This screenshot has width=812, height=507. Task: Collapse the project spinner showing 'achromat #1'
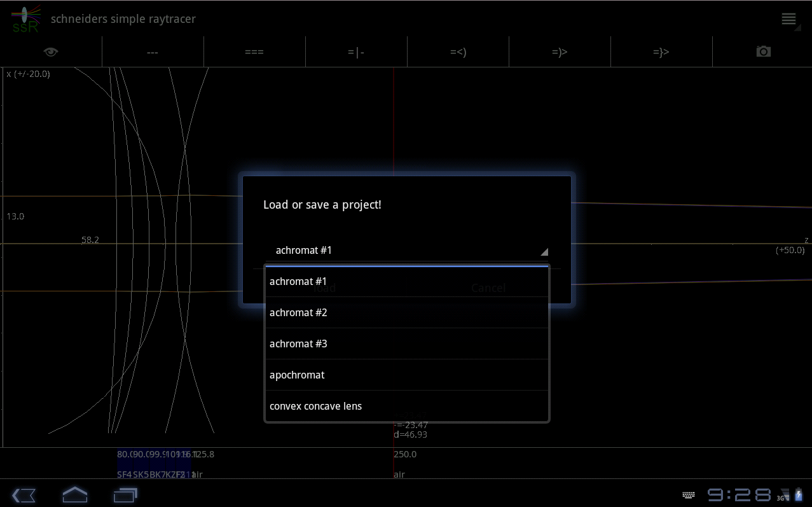tap(407, 250)
